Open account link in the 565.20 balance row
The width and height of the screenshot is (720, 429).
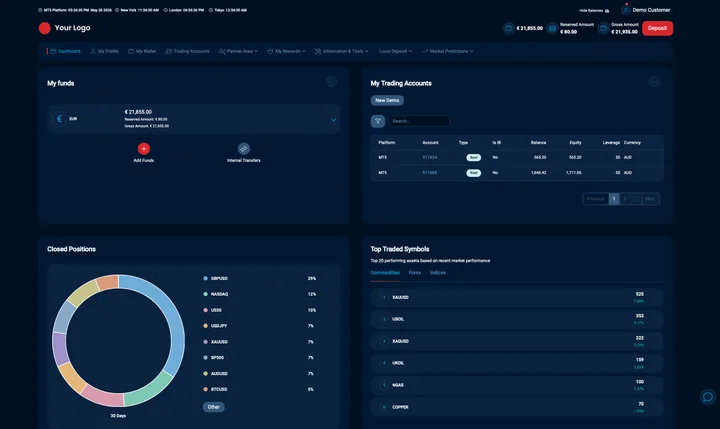tap(430, 158)
